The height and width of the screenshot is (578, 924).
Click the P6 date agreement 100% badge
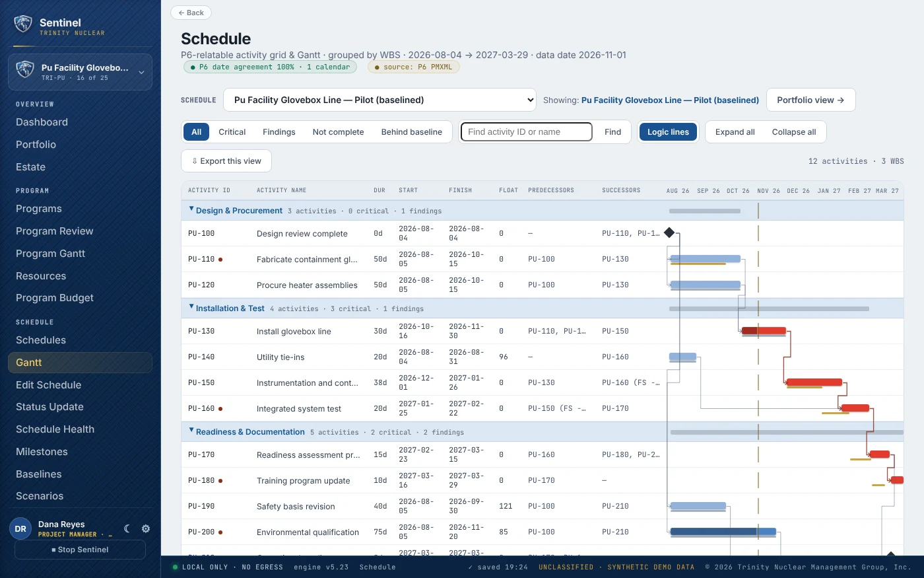click(270, 67)
